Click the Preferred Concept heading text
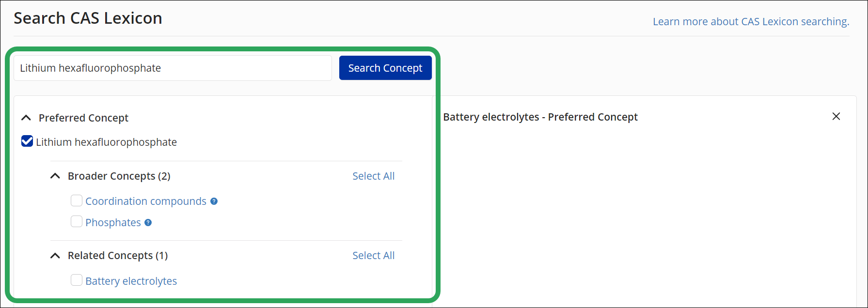The image size is (868, 308). click(83, 118)
